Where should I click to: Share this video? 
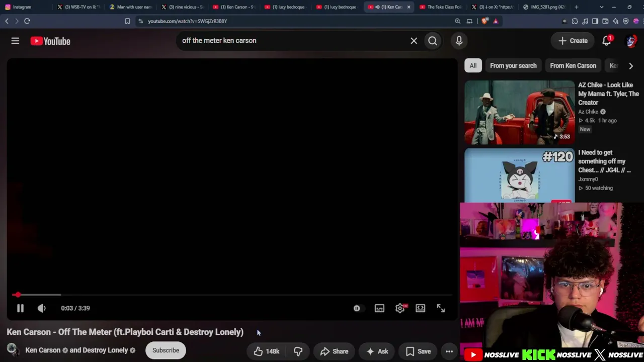pyautogui.click(x=334, y=351)
